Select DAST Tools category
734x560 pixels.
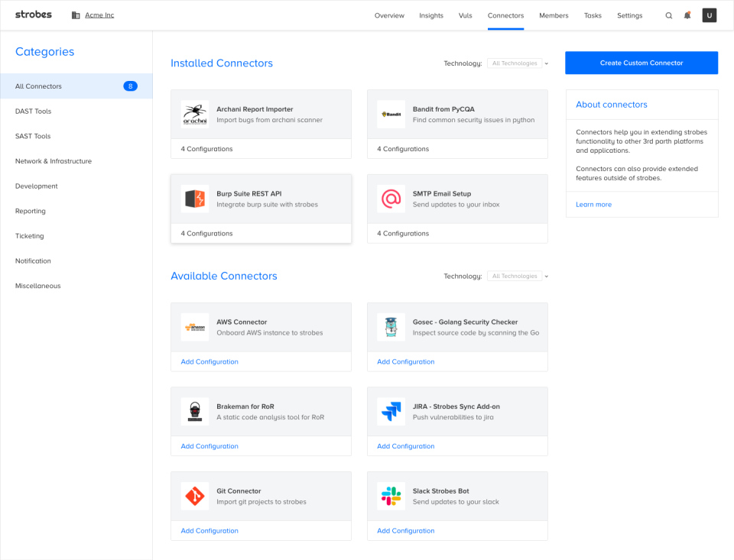(76, 111)
